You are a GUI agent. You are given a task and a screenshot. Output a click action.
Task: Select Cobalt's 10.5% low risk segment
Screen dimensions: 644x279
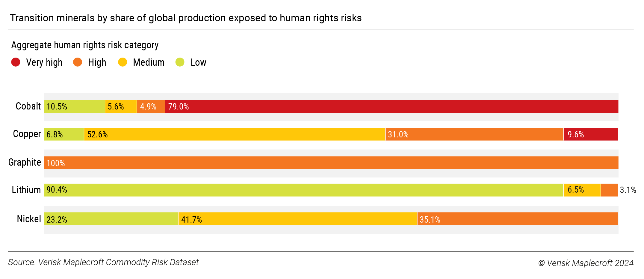coord(75,106)
